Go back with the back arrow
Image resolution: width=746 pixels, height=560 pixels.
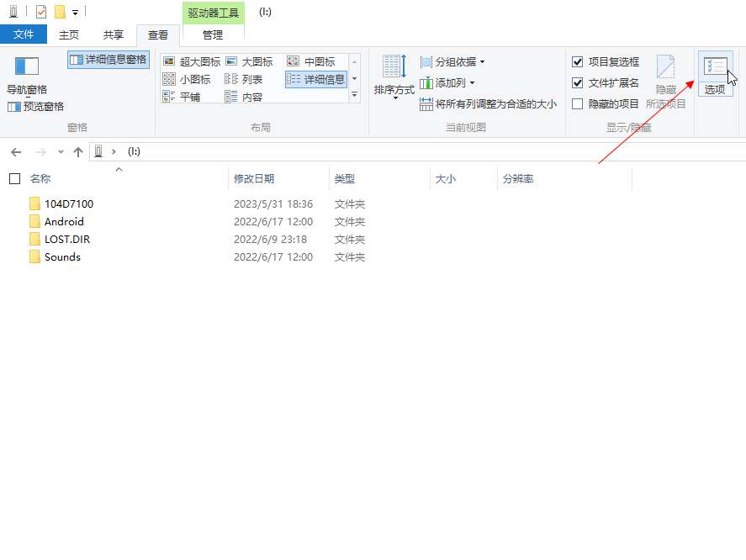pyautogui.click(x=16, y=152)
